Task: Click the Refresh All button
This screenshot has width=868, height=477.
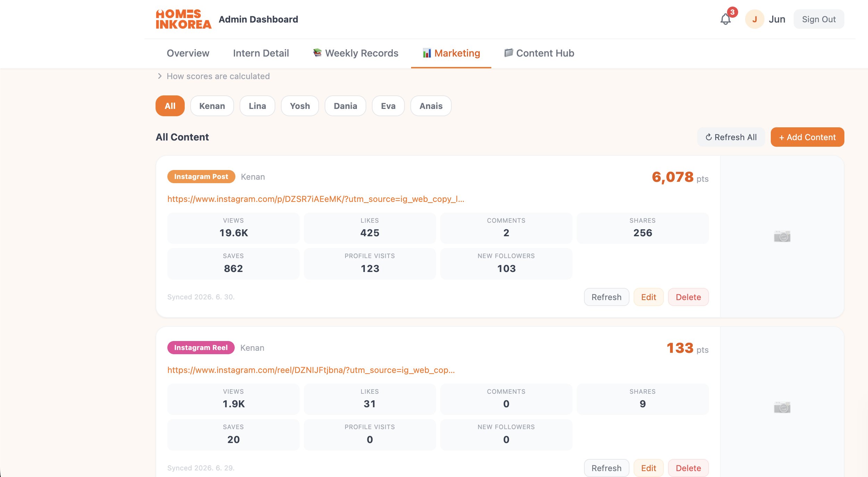Action: click(731, 137)
